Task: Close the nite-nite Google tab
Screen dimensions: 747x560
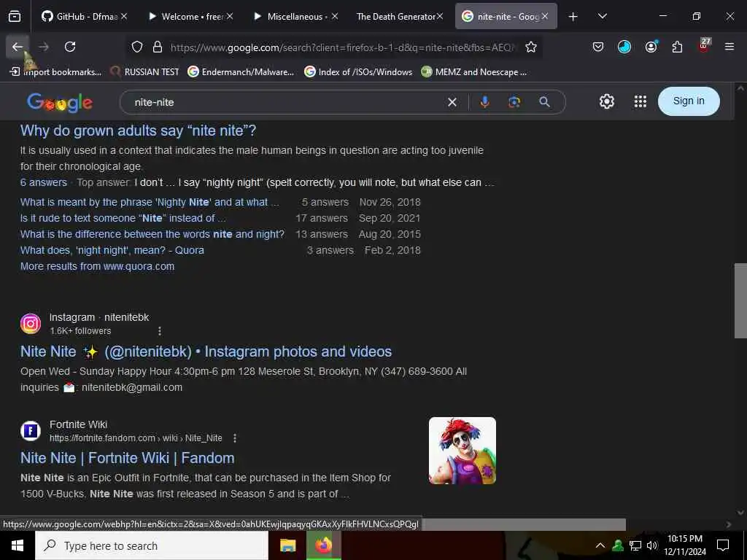Action: [x=545, y=16]
